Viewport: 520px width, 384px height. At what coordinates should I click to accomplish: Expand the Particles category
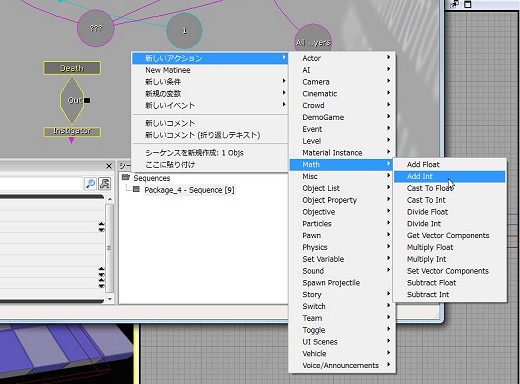[x=342, y=224]
